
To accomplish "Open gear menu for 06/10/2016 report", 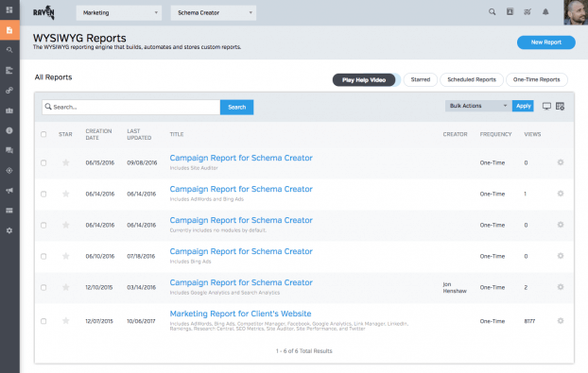I will tap(561, 256).
